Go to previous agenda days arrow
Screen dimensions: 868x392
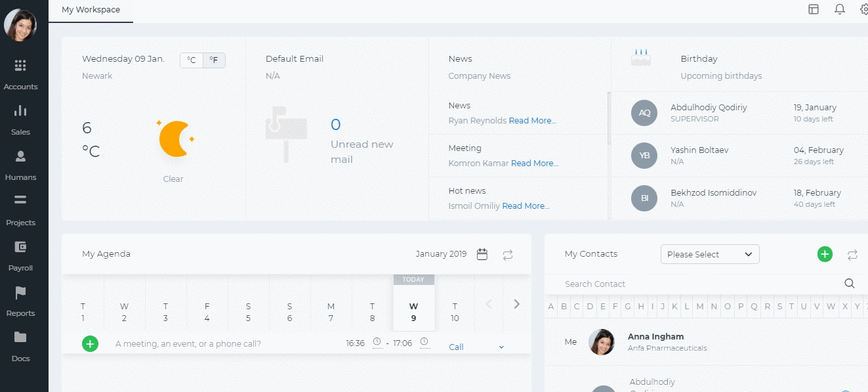(488, 304)
